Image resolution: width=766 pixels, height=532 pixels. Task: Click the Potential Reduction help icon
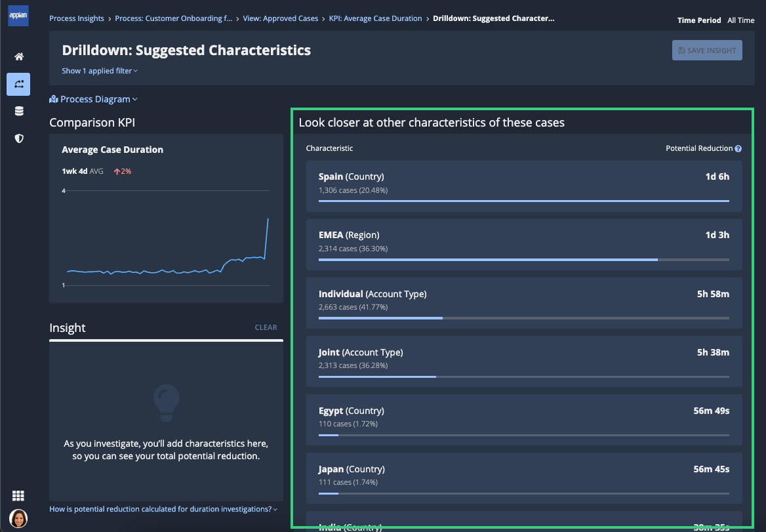[x=738, y=148]
